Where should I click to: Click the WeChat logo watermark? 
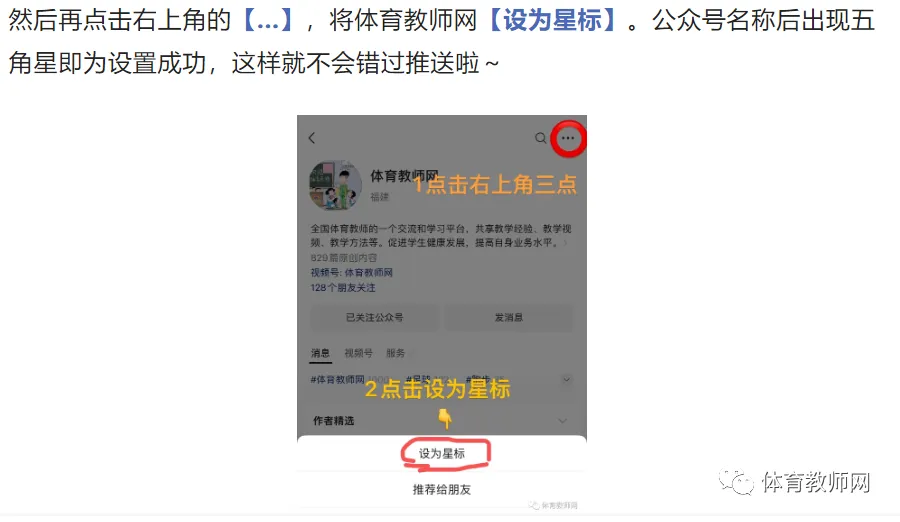pyautogui.click(x=736, y=481)
